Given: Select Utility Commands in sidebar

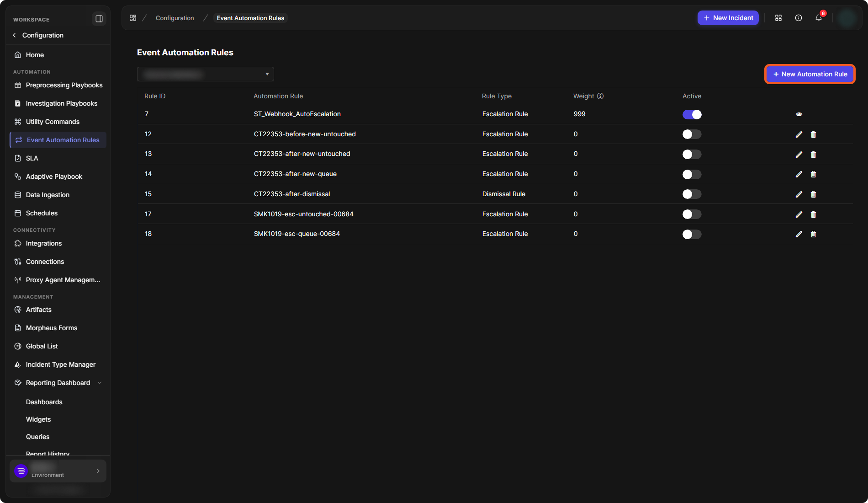Looking at the screenshot, I should tap(58, 122).
